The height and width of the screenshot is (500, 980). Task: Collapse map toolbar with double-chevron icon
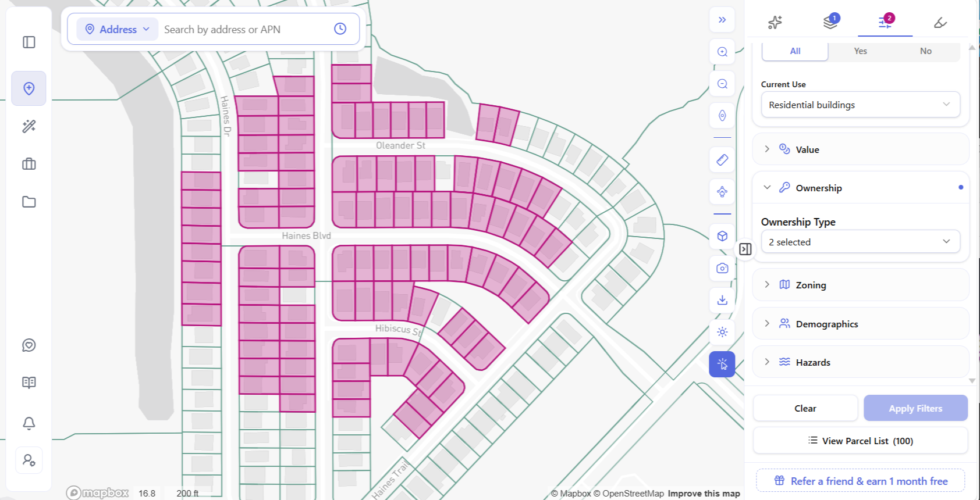point(722,20)
